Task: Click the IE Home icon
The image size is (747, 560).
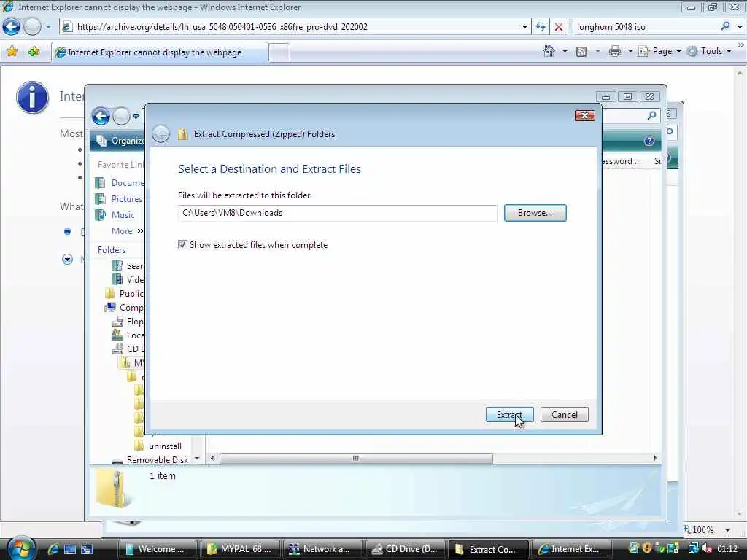Action: pyautogui.click(x=549, y=51)
